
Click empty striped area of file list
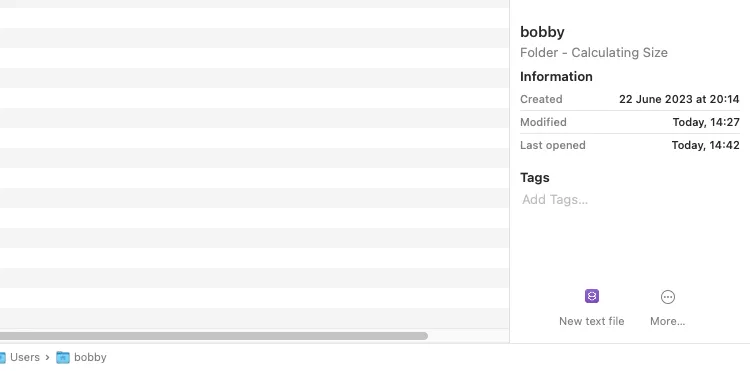click(x=254, y=167)
